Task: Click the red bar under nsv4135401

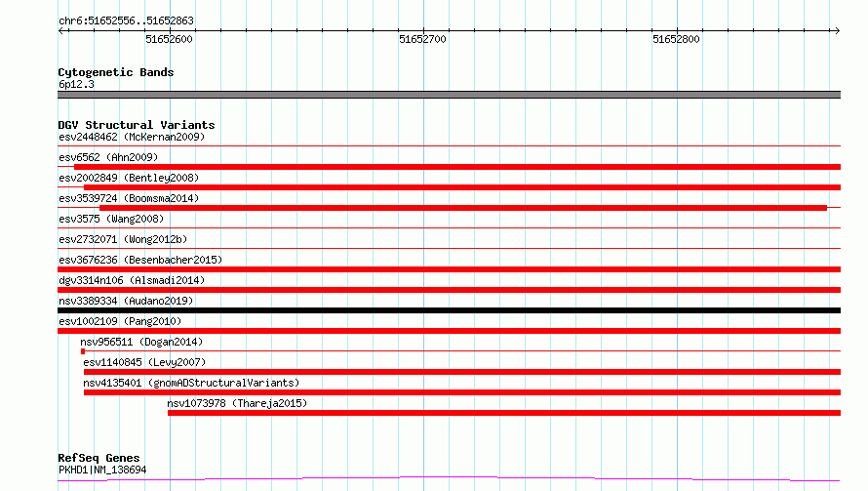Action: click(x=462, y=392)
